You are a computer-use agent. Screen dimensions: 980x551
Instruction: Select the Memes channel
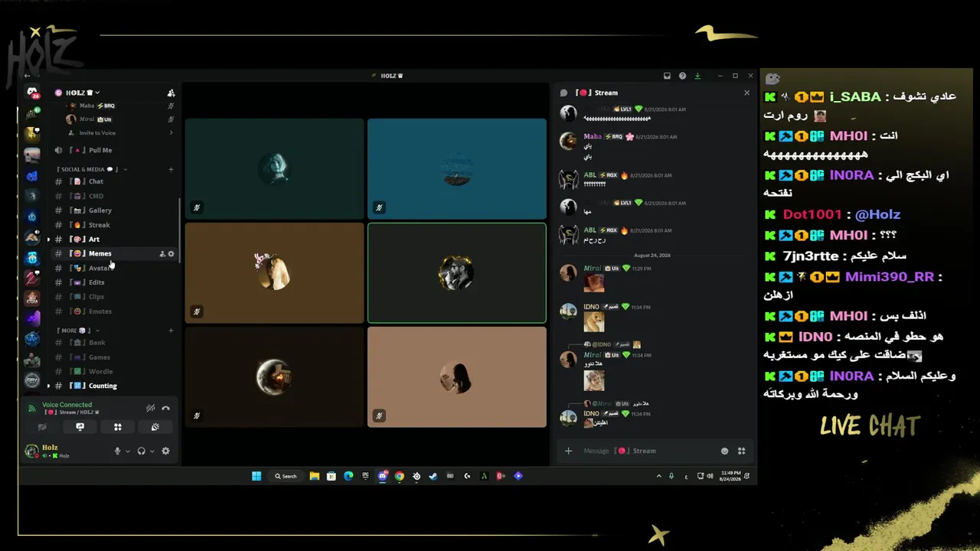115,253
